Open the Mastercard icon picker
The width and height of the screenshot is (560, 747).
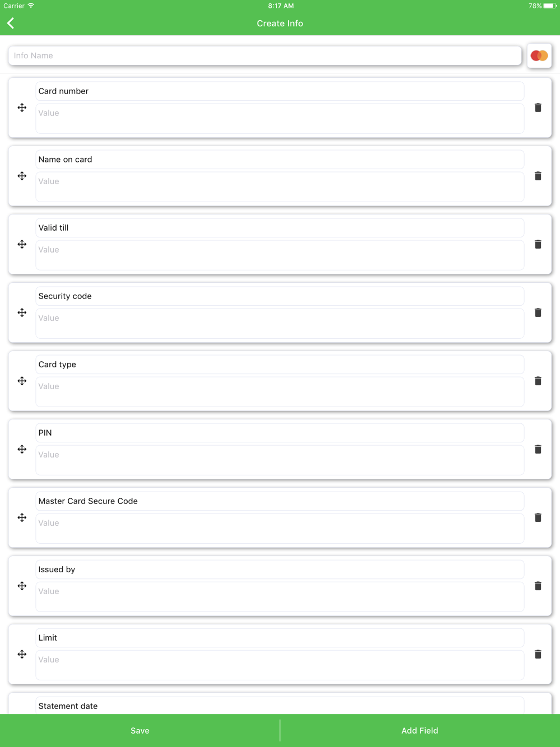539,55
